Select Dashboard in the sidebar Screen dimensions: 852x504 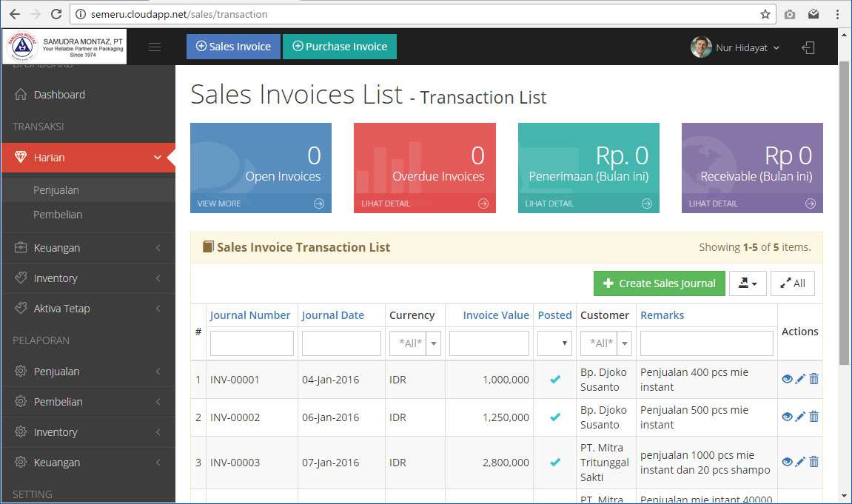59,95
